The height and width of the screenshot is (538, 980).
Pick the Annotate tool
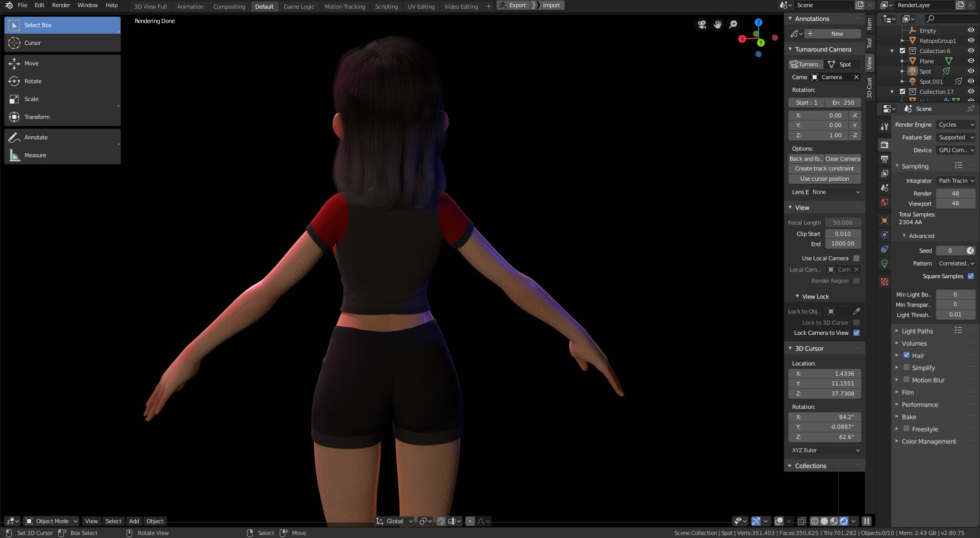pyautogui.click(x=62, y=137)
